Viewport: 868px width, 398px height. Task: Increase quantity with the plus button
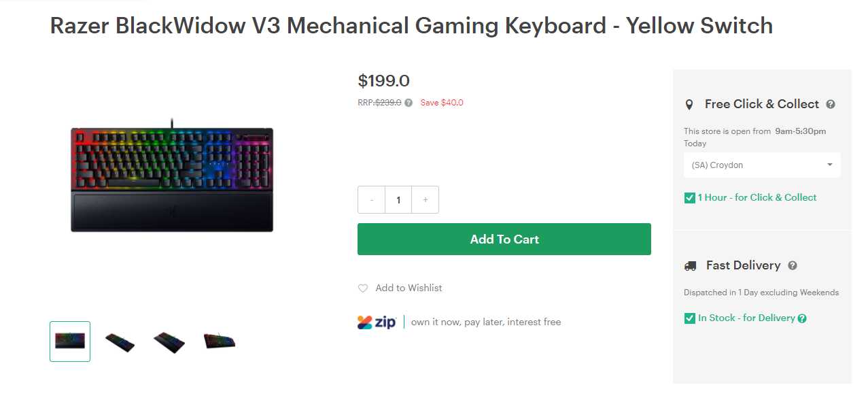pos(426,200)
